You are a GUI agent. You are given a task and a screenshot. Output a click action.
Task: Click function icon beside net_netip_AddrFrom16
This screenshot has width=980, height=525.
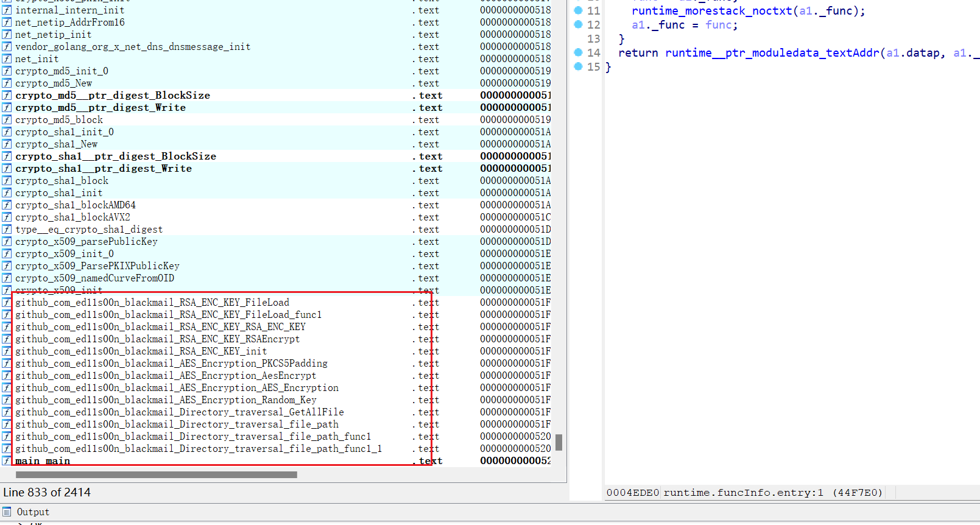point(7,23)
